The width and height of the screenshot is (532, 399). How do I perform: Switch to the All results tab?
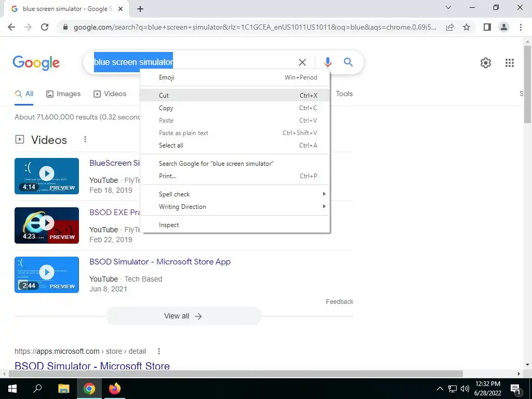[x=24, y=94]
